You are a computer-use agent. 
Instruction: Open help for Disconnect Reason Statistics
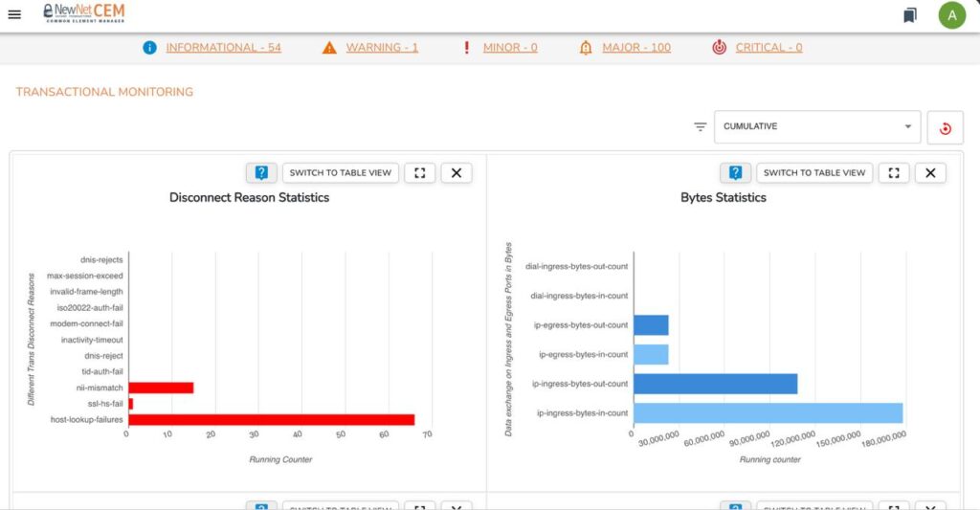coord(261,173)
